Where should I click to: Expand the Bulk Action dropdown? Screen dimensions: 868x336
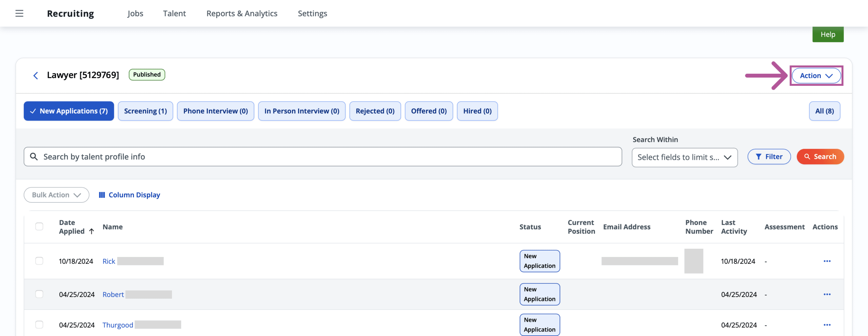(x=57, y=195)
